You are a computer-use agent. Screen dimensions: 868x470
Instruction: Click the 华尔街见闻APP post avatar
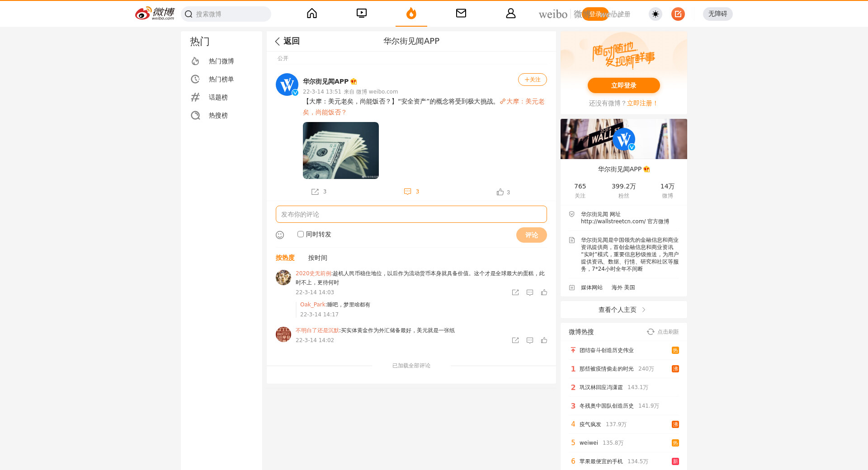(287, 85)
